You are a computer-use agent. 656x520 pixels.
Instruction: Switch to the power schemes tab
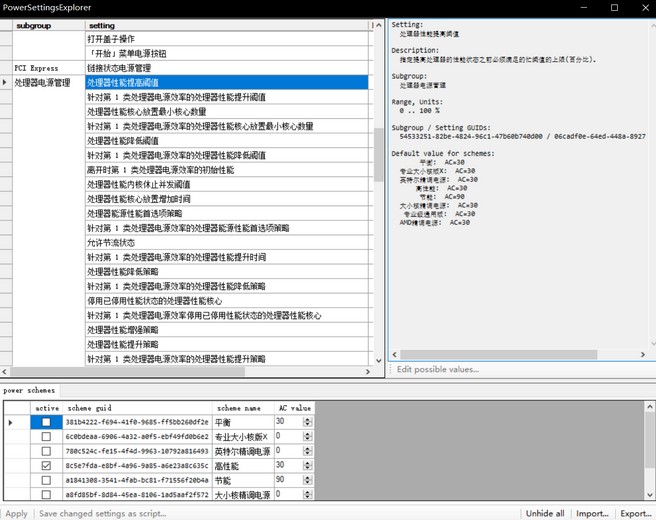[x=28, y=390]
